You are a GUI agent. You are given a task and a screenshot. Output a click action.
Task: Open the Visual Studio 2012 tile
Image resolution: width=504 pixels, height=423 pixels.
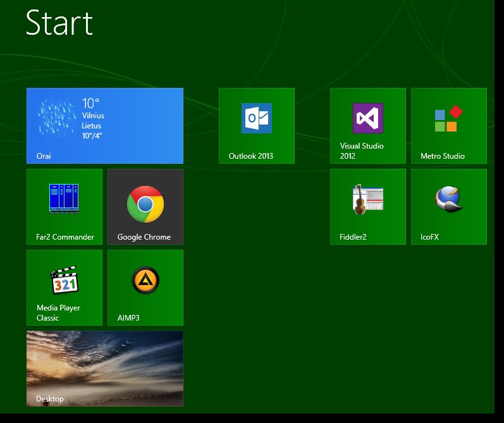click(367, 126)
